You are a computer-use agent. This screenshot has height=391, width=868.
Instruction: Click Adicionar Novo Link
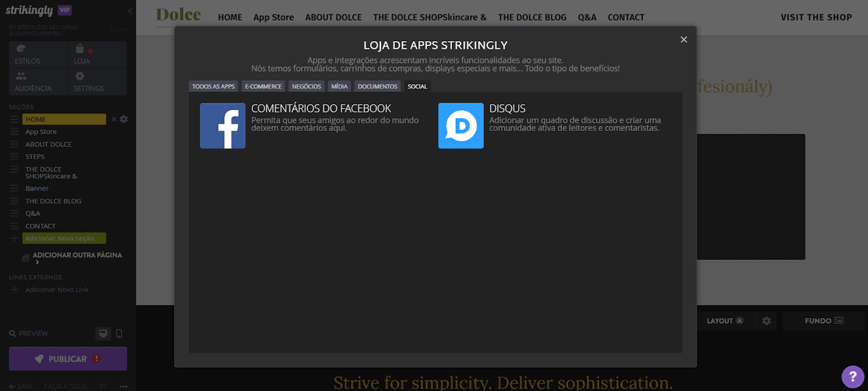pyautogui.click(x=57, y=290)
